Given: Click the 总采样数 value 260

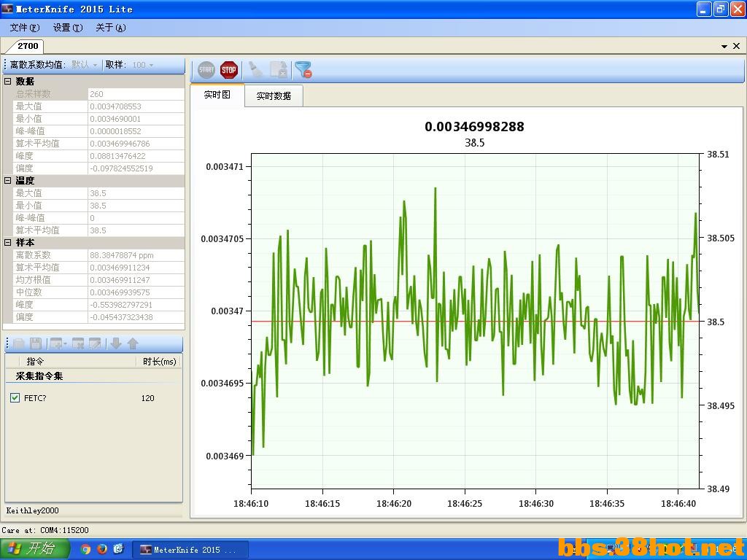Looking at the screenshot, I should (x=136, y=94).
